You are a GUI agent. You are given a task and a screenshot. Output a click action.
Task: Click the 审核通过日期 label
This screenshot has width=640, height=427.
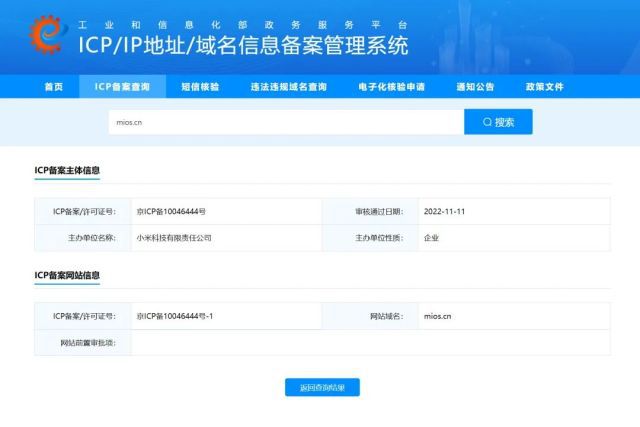(x=379, y=211)
